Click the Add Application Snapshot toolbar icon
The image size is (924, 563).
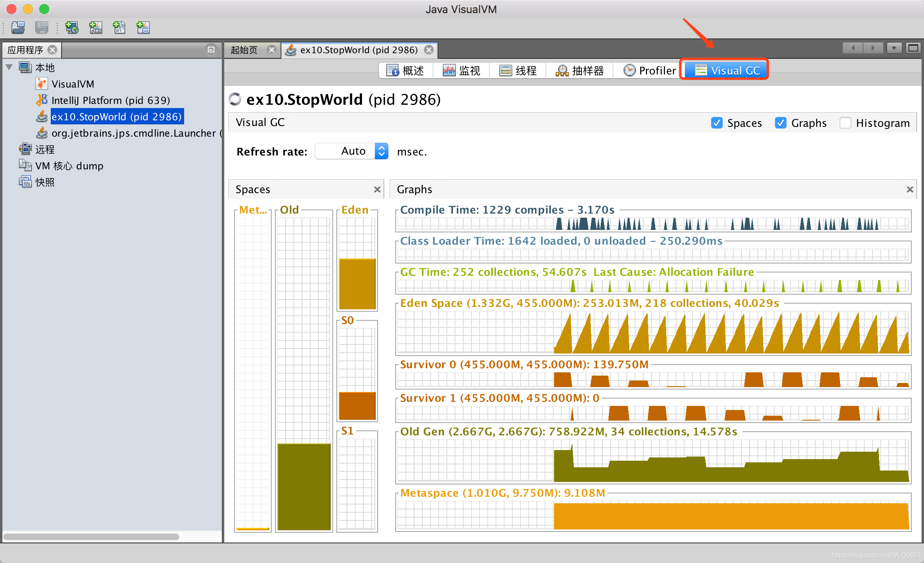[143, 27]
